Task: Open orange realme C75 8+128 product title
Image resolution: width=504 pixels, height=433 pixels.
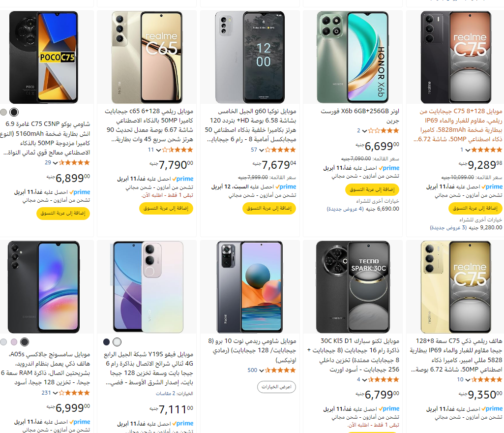Action: point(458,125)
